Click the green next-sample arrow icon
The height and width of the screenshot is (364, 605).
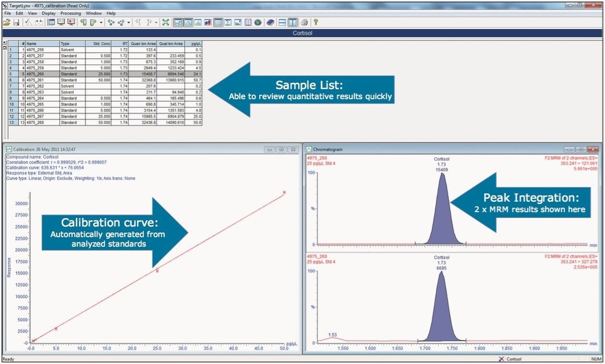(x=93, y=23)
